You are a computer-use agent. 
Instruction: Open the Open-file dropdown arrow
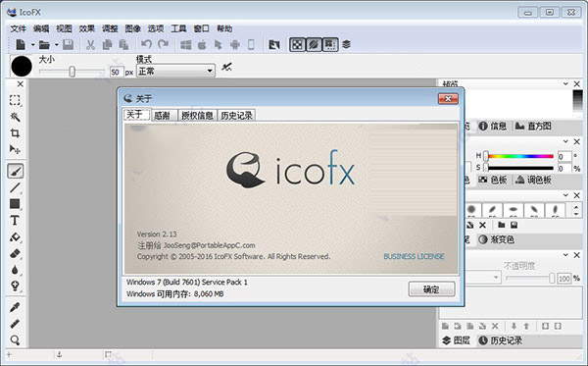(56, 45)
